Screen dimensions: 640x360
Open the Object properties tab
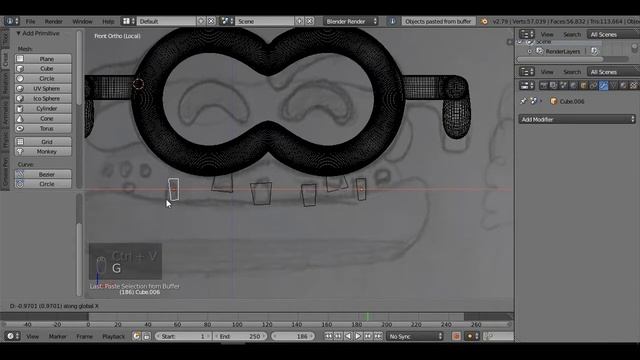point(583,85)
